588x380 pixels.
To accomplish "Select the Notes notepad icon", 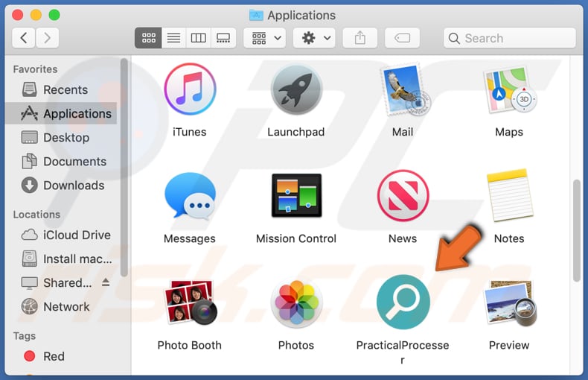I will (x=510, y=196).
